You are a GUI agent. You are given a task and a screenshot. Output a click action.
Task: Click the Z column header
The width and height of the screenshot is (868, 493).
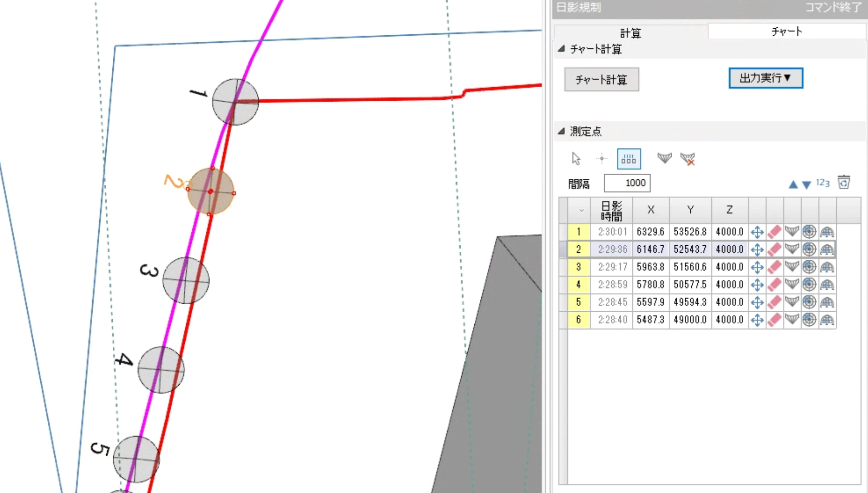pyautogui.click(x=730, y=210)
